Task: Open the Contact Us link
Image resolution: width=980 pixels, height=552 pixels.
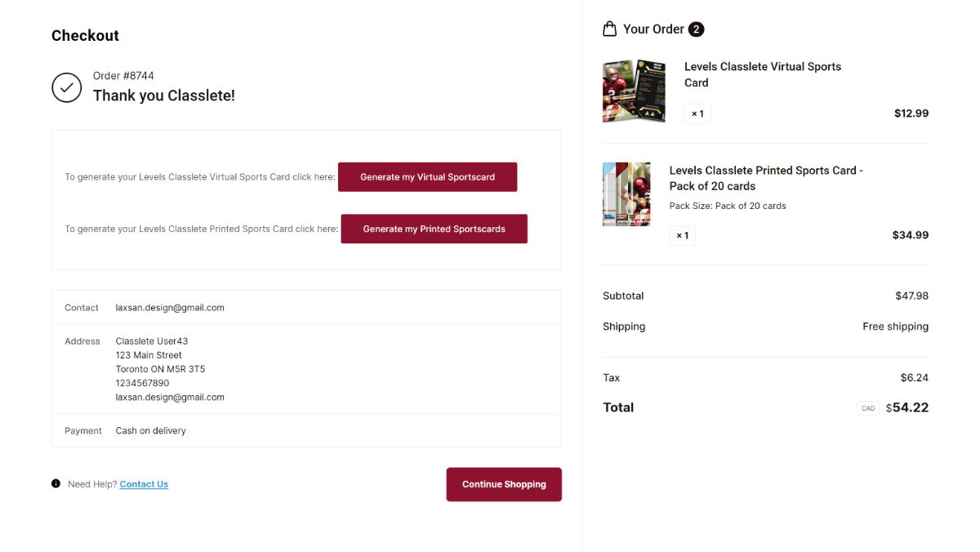Action: (x=144, y=484)
